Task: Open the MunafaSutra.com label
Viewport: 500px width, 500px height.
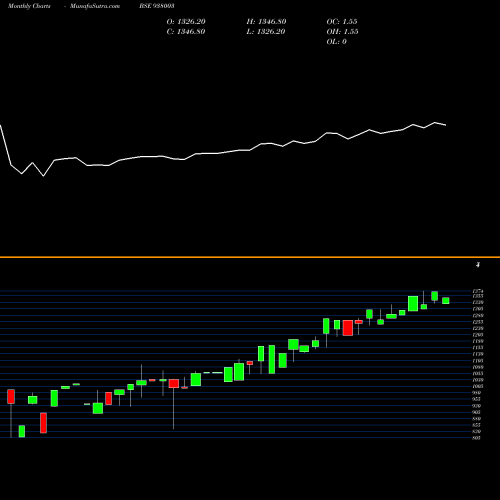Action: coord(95,6)
